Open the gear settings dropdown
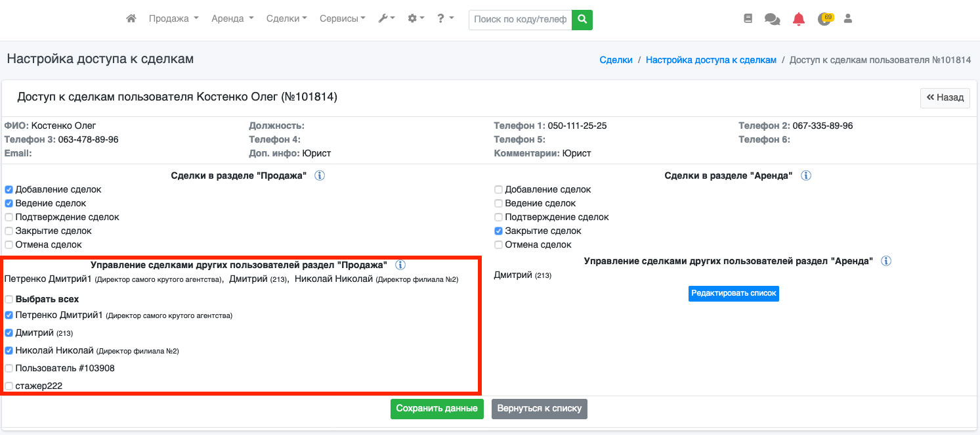This screenshot has width=980, height=435. click(x=416, y=19)
